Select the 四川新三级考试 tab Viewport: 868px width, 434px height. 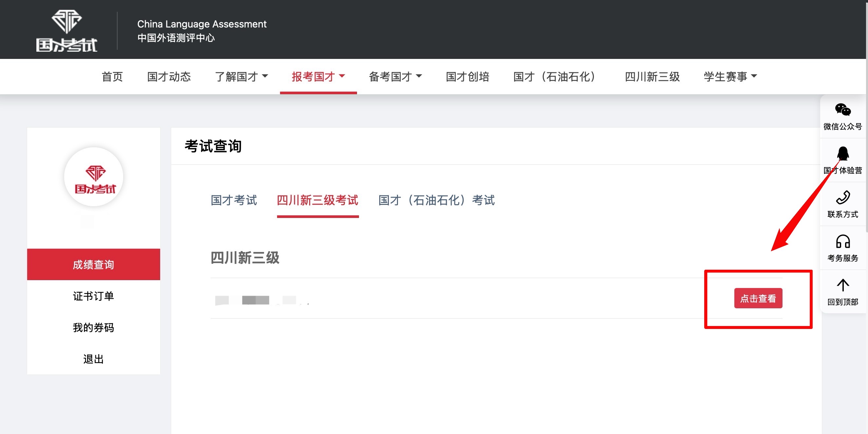point(318,200)
